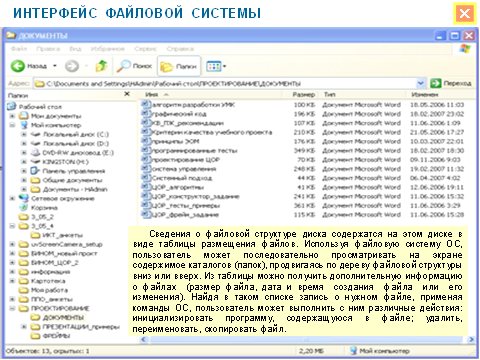Select the Сетевое окружение network icon
Screen dimensions: 480x360
pos(23,198)
